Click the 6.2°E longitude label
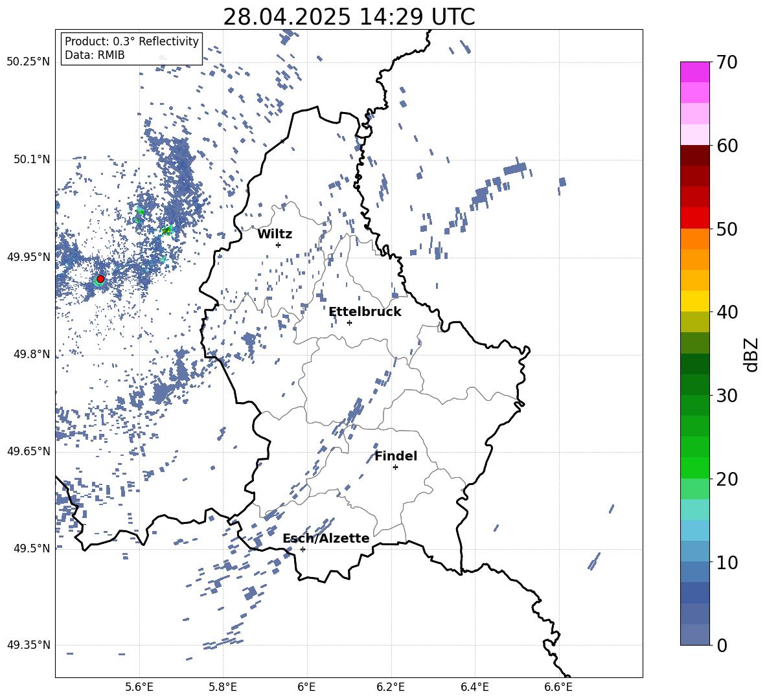 point(391,688)
